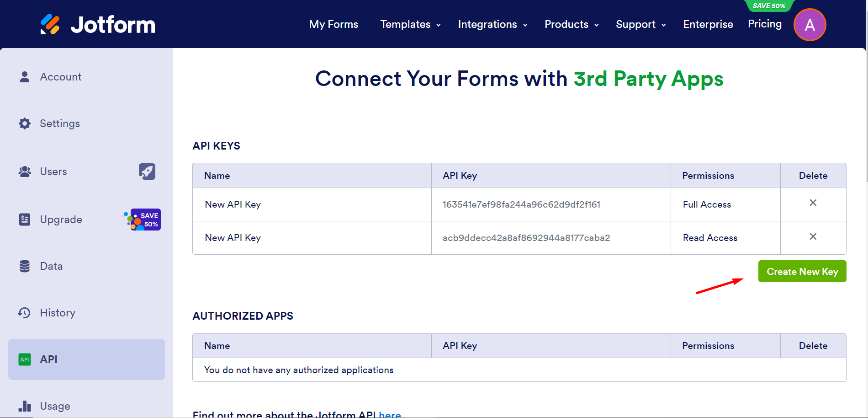Click the SAVE 50% banner above Pricing
This screenshot has height=418, width=868.
point(769,5)
